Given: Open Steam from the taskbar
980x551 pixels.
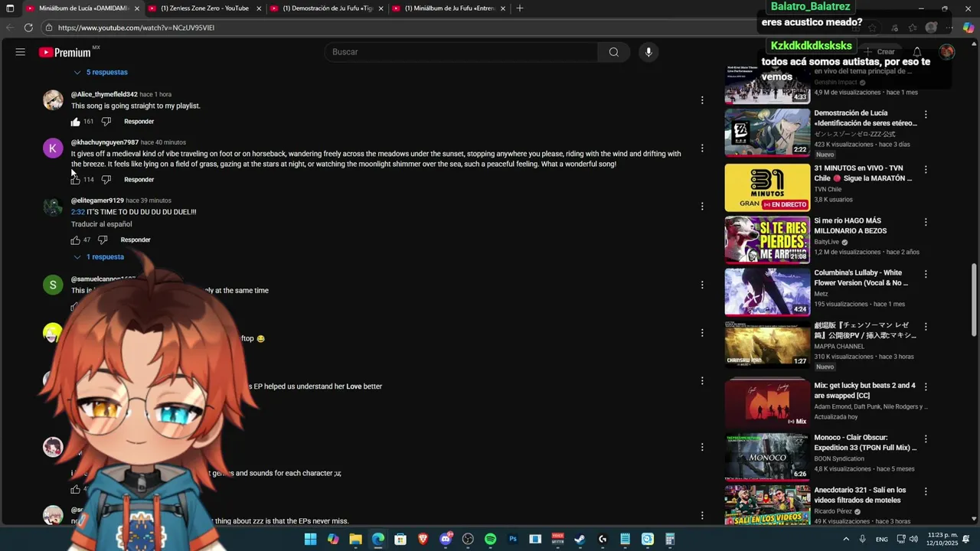Looking at the screenshot, I should (x=580, y=540).
